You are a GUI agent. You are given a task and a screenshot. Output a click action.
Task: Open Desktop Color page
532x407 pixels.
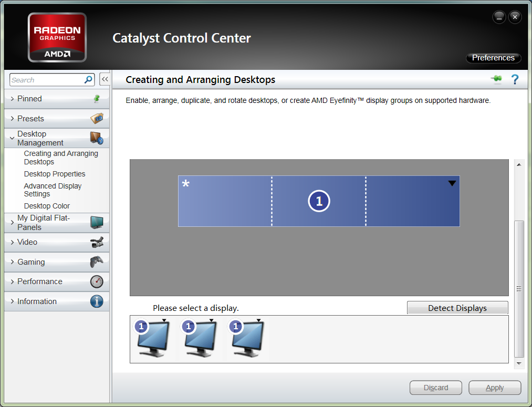pos(47,206)
